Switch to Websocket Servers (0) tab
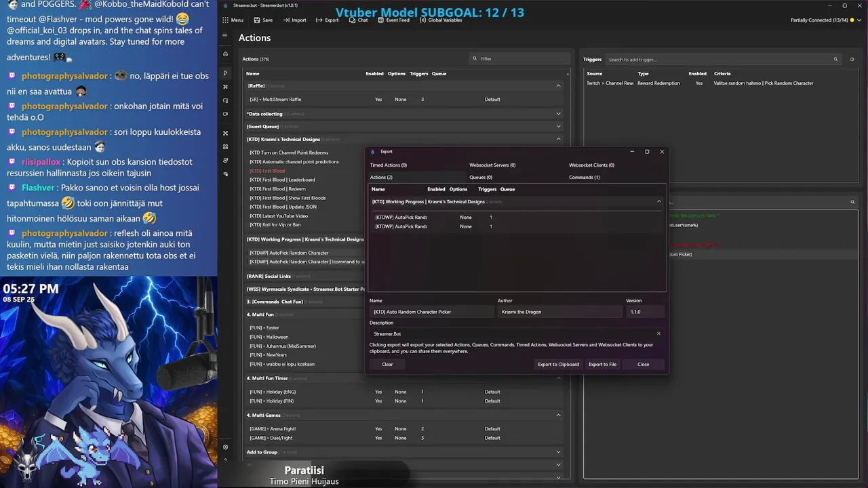The height and width of the screenshot is (488, 868). 492,165
